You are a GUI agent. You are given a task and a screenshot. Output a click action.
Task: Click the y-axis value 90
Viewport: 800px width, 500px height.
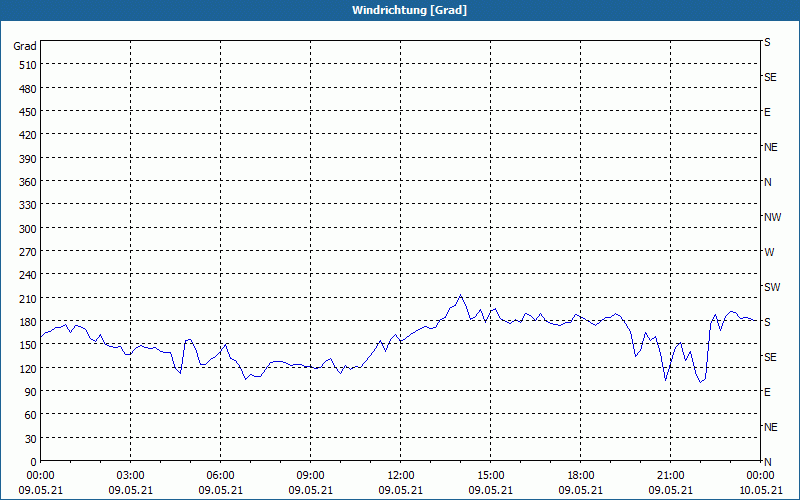pyautogui.click(x=31, y=392)
